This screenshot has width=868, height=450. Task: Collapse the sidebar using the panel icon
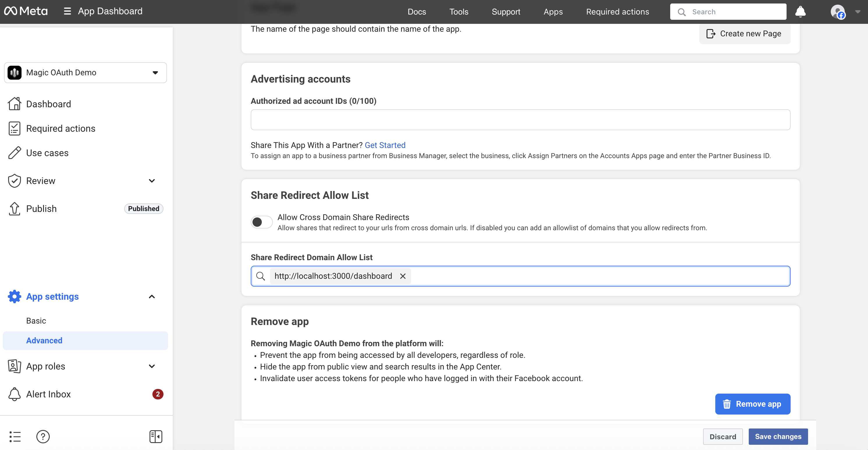click(156, 437)
